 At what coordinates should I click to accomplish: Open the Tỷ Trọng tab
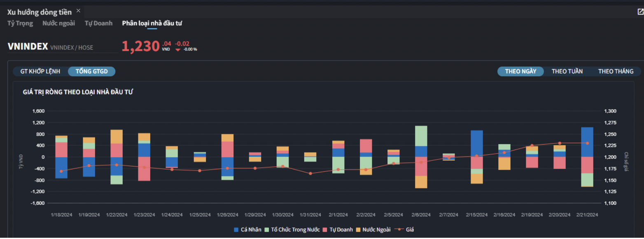20,23
